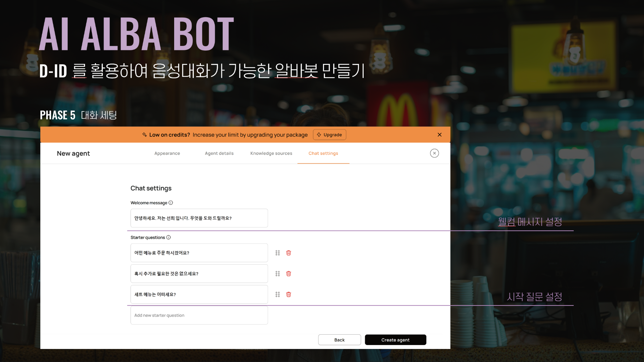Delete the third starter question with trash icon

click(x=289, y=294)
